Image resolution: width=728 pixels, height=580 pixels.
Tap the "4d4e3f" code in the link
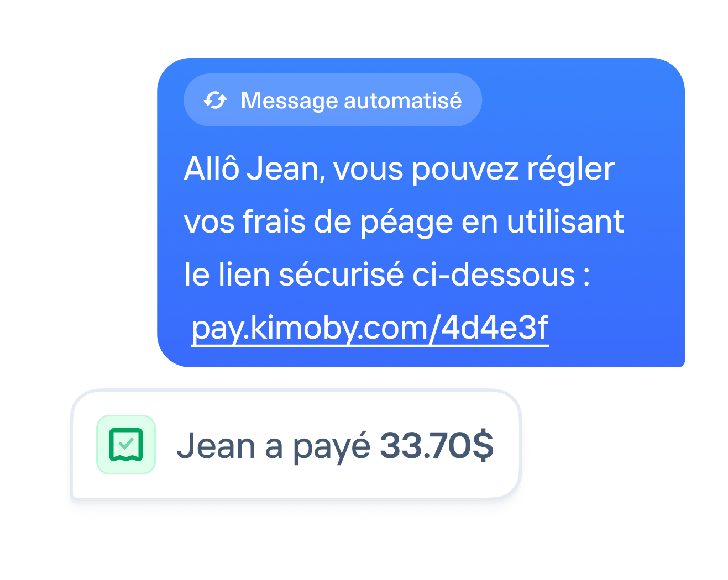495,328
